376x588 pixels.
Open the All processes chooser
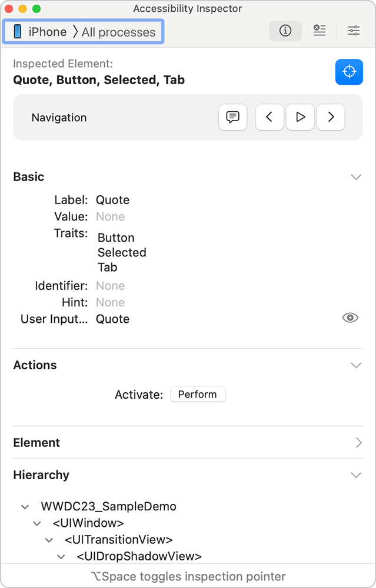[x=118, y=32]
